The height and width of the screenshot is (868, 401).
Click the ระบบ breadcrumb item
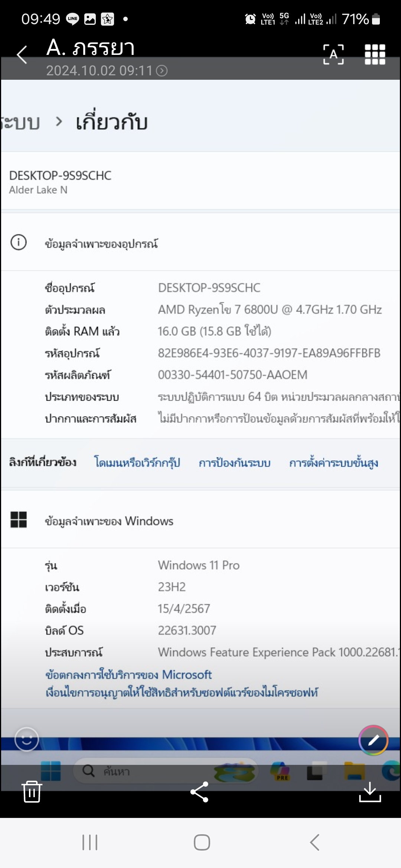[x=20, y=122]
